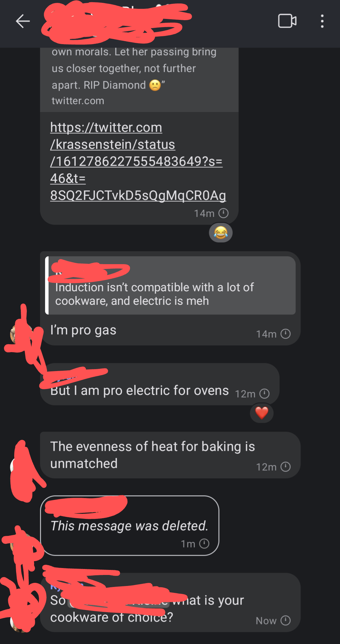Tap the quoted induction cookware reply

[170, 285]
